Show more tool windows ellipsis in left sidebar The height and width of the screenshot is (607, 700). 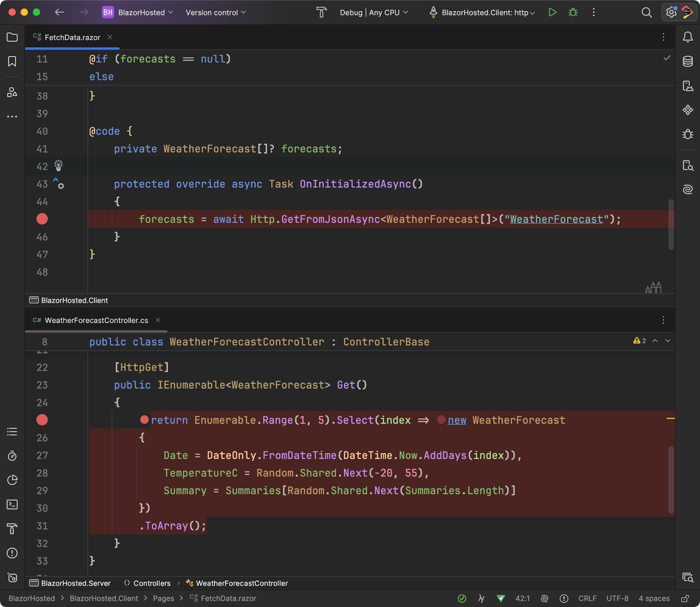12,116
